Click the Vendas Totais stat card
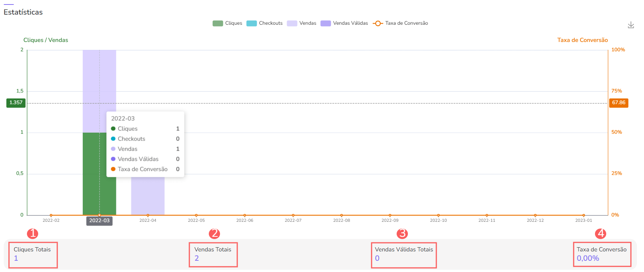The image size is (644, 272). pyautogui.click(x=213, y=254)
